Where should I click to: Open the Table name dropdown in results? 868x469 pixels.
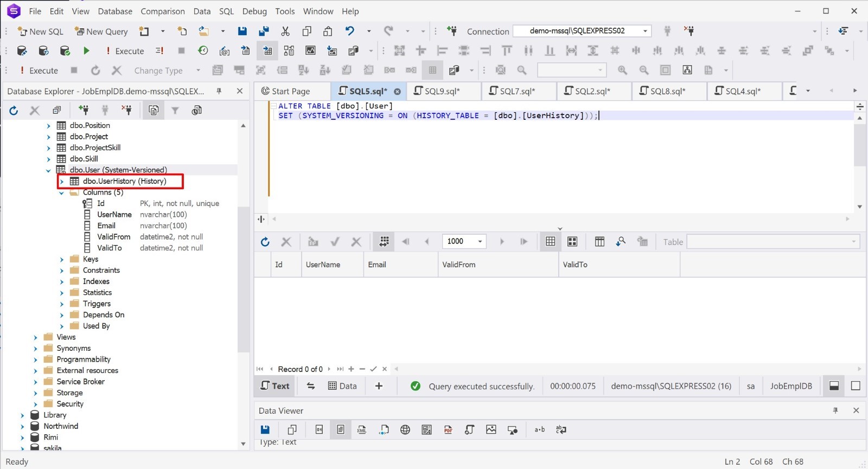point(853,242)
